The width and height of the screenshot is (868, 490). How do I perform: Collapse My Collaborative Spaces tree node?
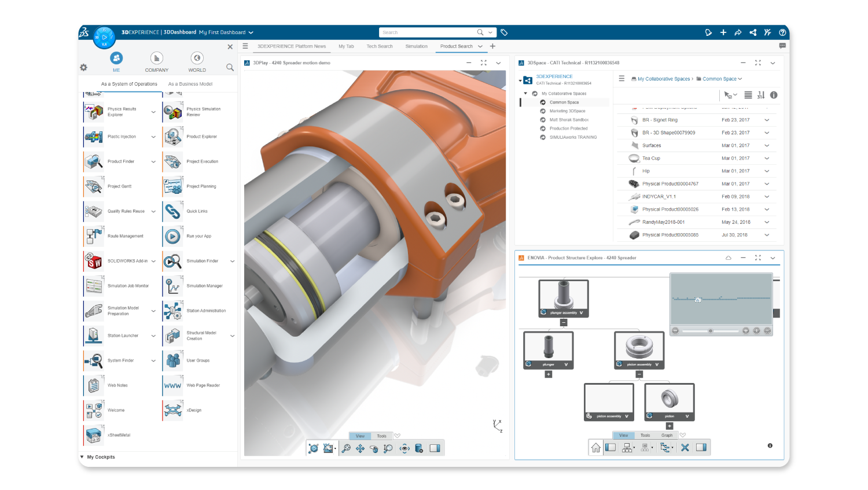[525, 93]
